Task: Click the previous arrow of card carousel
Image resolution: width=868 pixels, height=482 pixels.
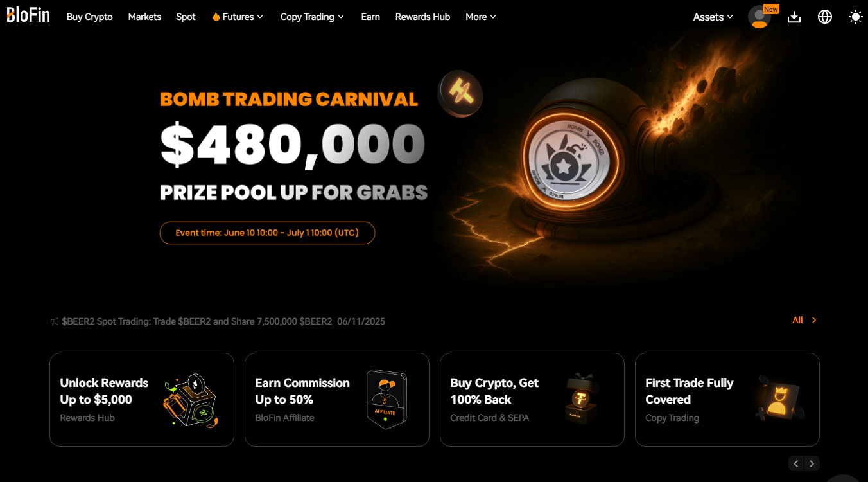Action: 796,463
